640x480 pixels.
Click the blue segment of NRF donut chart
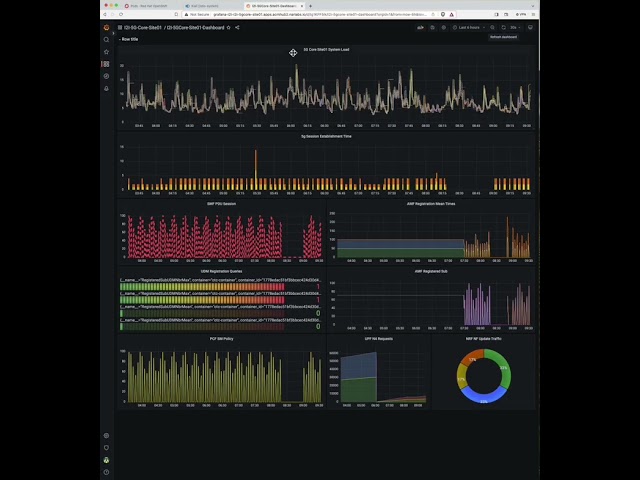point(484,397)
